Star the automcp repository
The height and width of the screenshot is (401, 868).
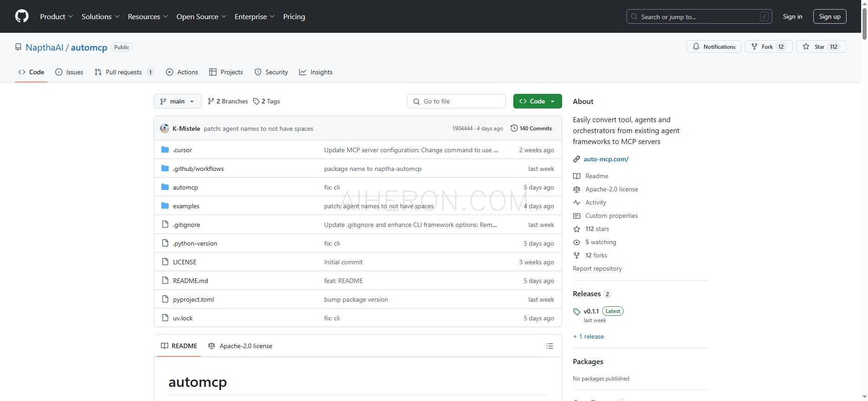[x=821, y=46]
